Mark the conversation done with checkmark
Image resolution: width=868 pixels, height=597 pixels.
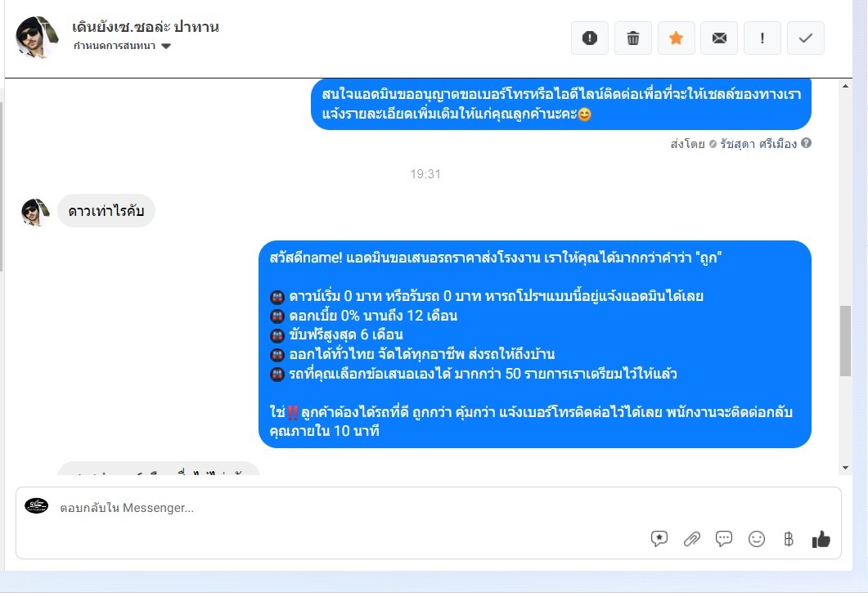[x=806, y=38]
